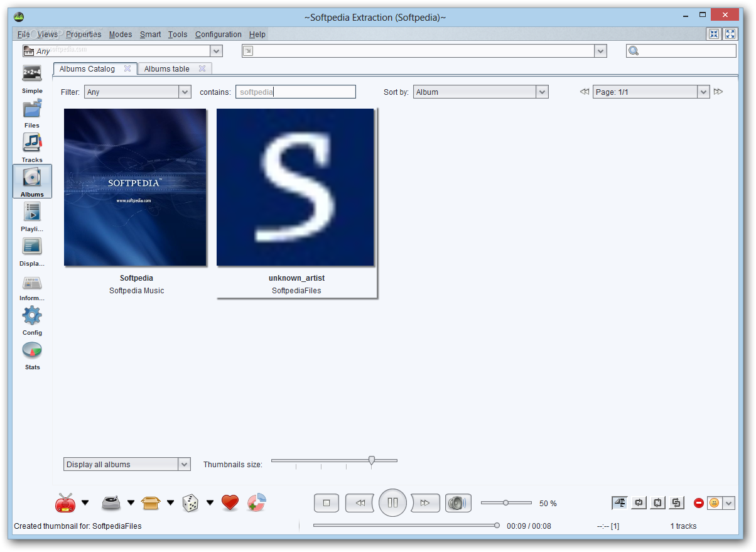Click the red web radio icon
The height and width of the screenshot is (552, 756).
(x=65, y=502)
